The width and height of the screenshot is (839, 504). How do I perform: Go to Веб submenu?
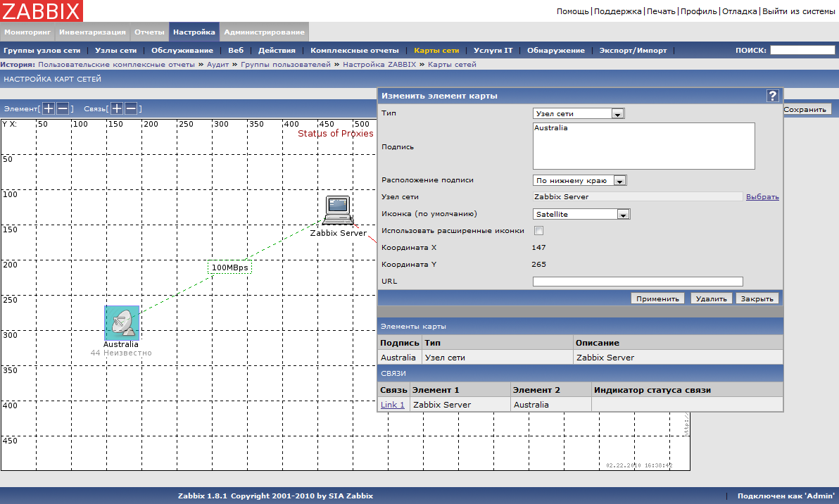[236, 50]
